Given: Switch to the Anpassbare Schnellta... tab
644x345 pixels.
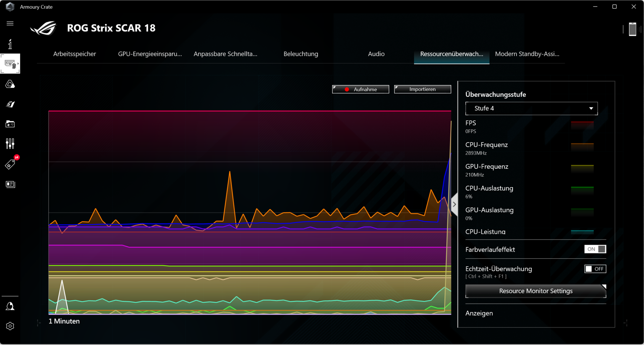Looking at the screenshot, I should click(x=225, y=54).
